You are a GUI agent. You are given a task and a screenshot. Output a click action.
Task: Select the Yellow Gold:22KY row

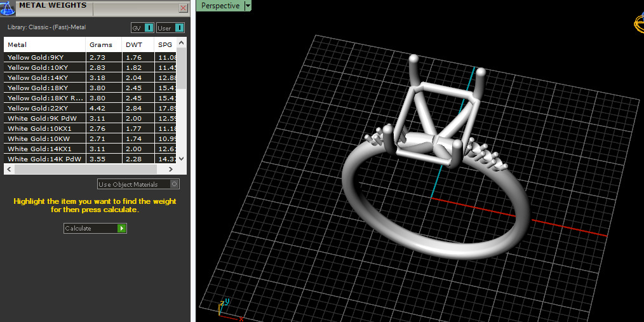pos(90,109)
